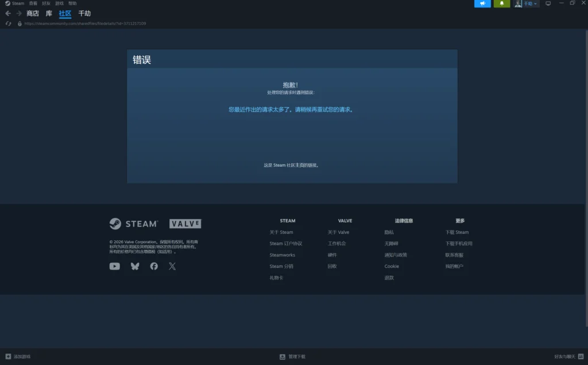Open the blue announcements megaphone button
Image resolution: width=588 pixels, height=365 pixels.
point(482,3)
